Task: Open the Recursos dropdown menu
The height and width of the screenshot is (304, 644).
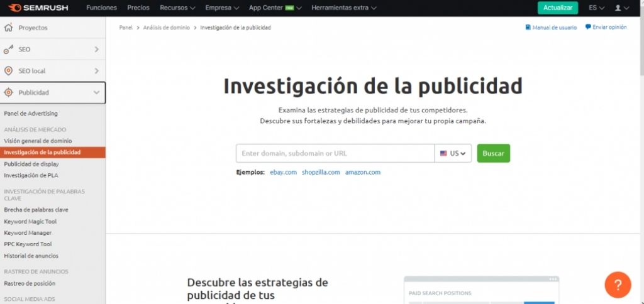Action: click(177, 8)
